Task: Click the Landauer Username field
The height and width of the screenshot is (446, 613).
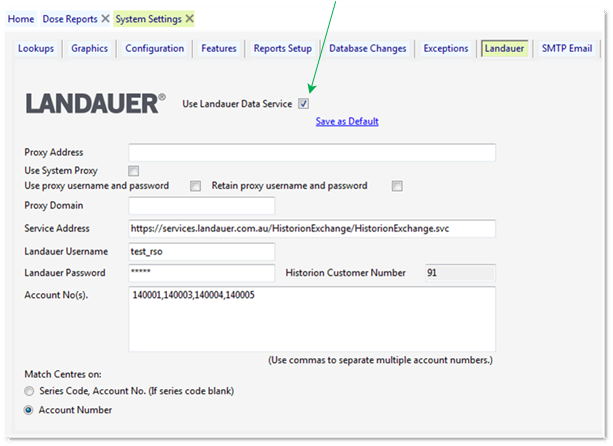Action: tap(202, 251)
